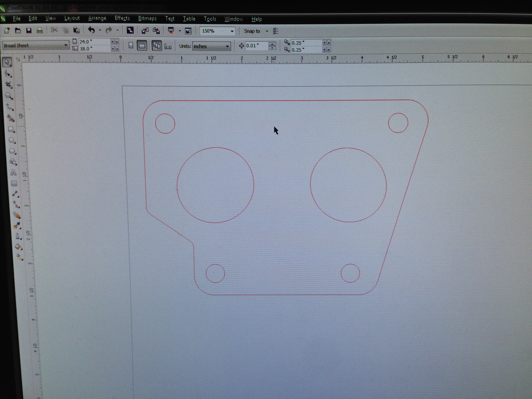Open the Bitmaps menu
This screenshot has height=399, width=532.
tap(148, 19)
